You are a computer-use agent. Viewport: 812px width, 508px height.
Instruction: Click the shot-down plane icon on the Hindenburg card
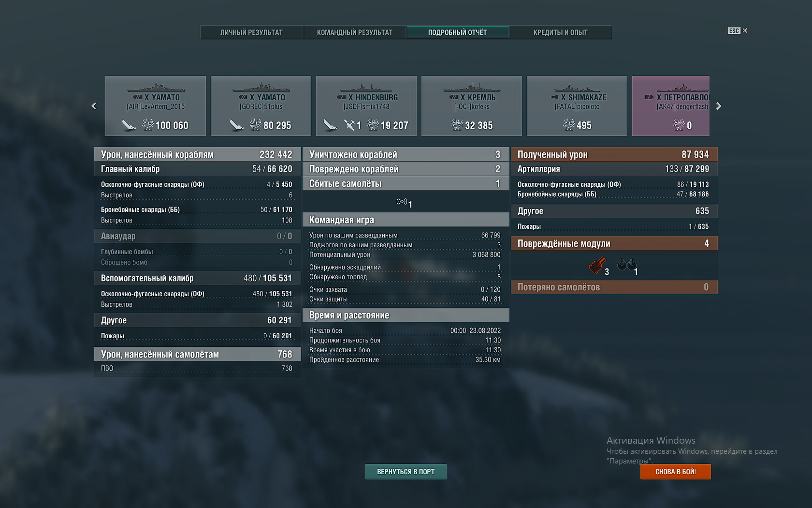point(349,125)
